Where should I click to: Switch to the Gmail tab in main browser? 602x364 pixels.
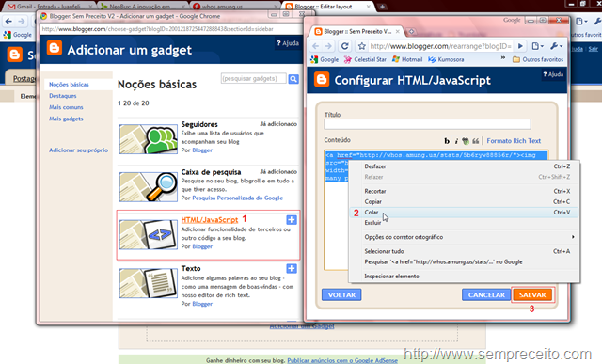point(50,7)
